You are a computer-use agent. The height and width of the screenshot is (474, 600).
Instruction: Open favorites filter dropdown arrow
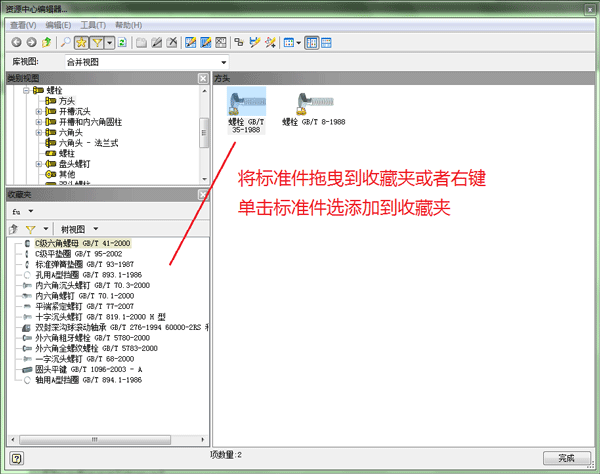pyautogui.click(x=46, y=229)
